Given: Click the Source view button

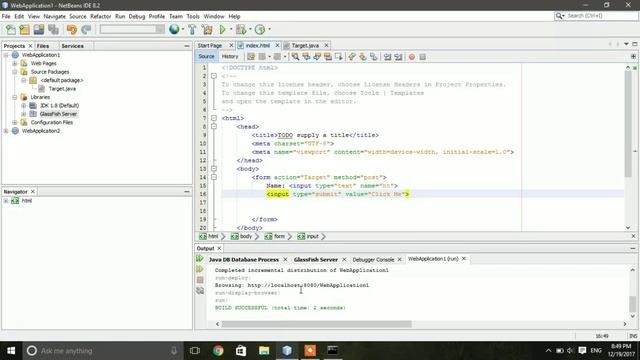Looking at the screenshot, I should (x=206, y=57).
